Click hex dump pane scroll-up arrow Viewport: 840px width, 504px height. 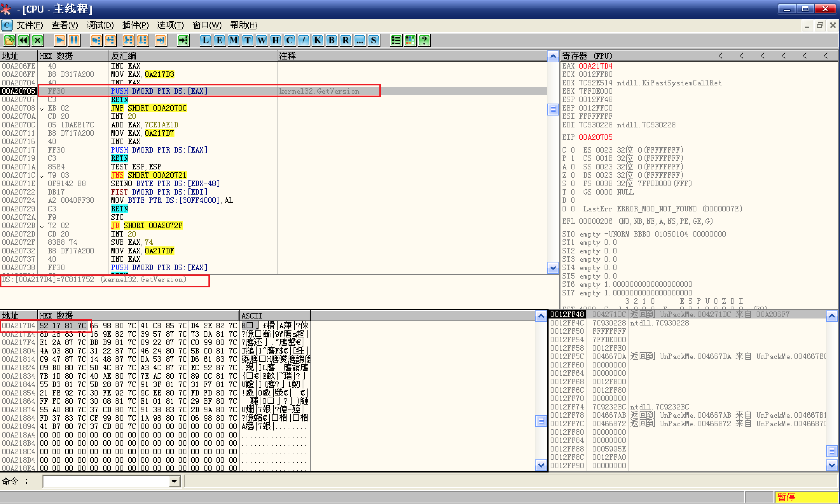(x=541, y=316)
